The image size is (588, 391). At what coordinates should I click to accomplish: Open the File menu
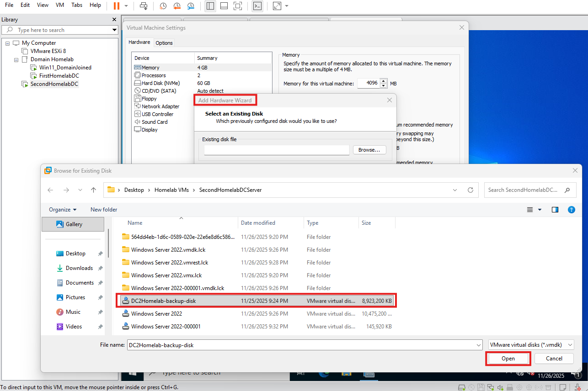pos(9,5)
